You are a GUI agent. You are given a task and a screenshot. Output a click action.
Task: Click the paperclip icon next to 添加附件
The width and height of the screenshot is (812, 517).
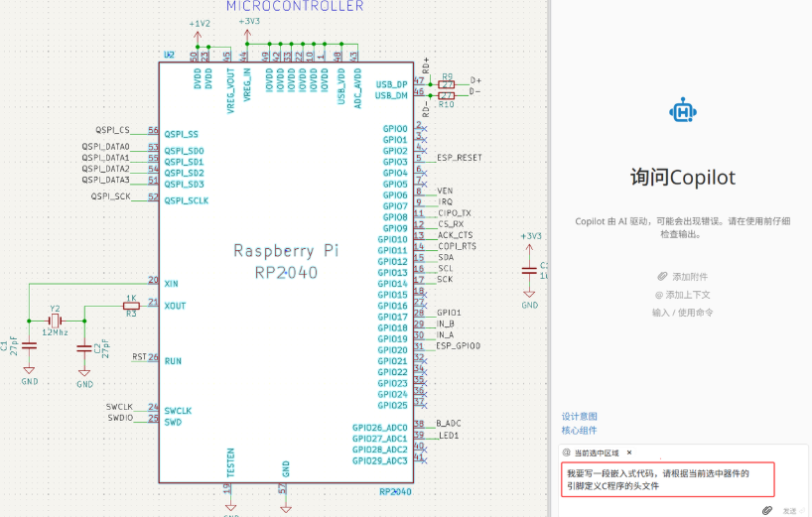[662, 276]
